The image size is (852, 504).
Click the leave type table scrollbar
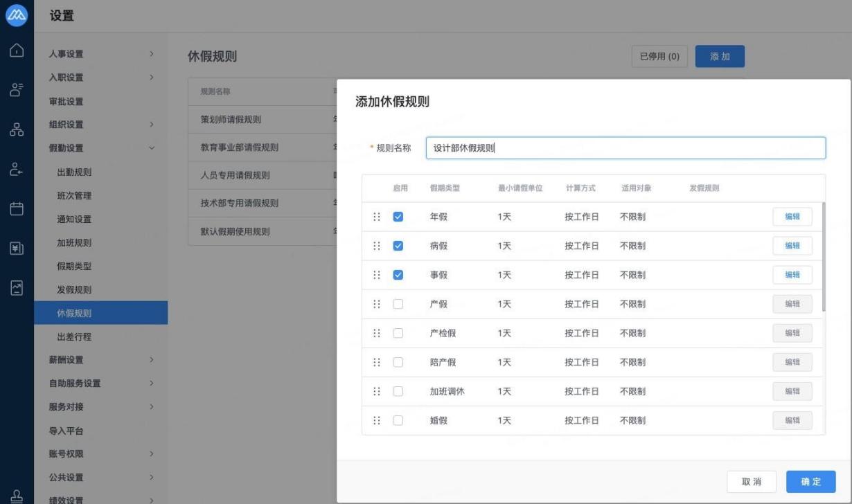(x=823, y=257)
